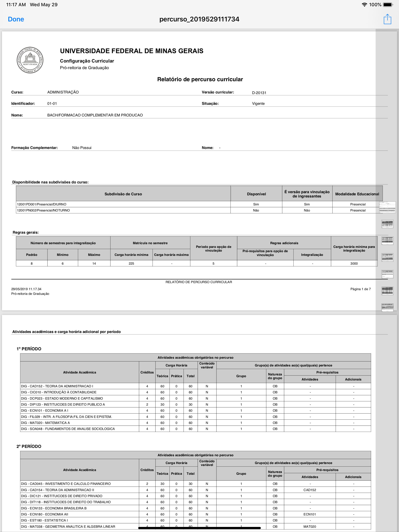Viewport: 399px width, 532px height.
Task: Tap curricular version 'D-20131'
Action: (x=259, y=93)
